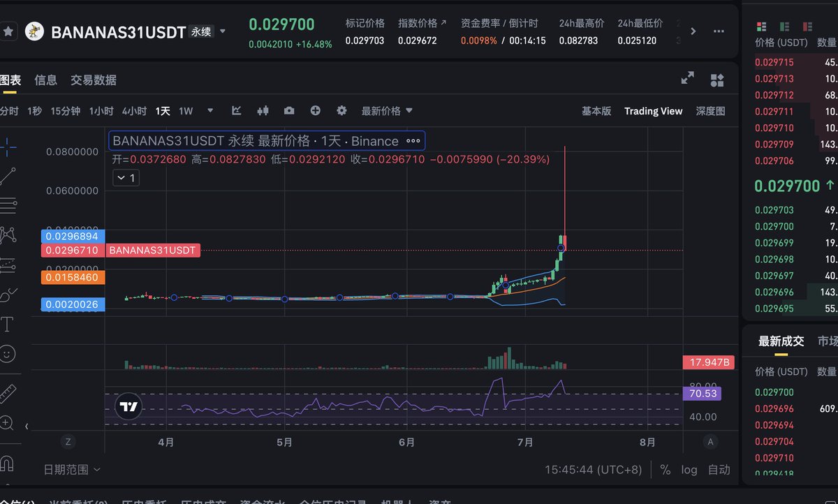The image size is (838, 504).
Task: Select the 1W timeframe
Action: tap(186, 111)
